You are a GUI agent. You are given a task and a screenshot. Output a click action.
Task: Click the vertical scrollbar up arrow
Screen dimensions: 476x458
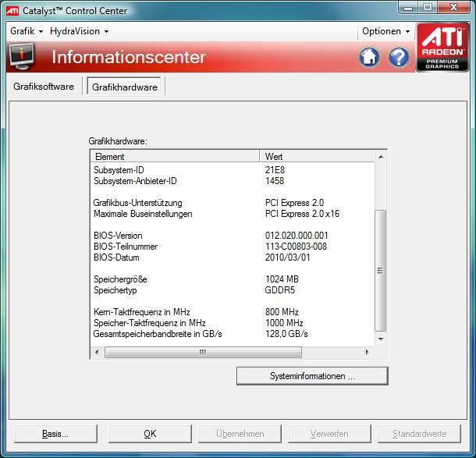381,157
